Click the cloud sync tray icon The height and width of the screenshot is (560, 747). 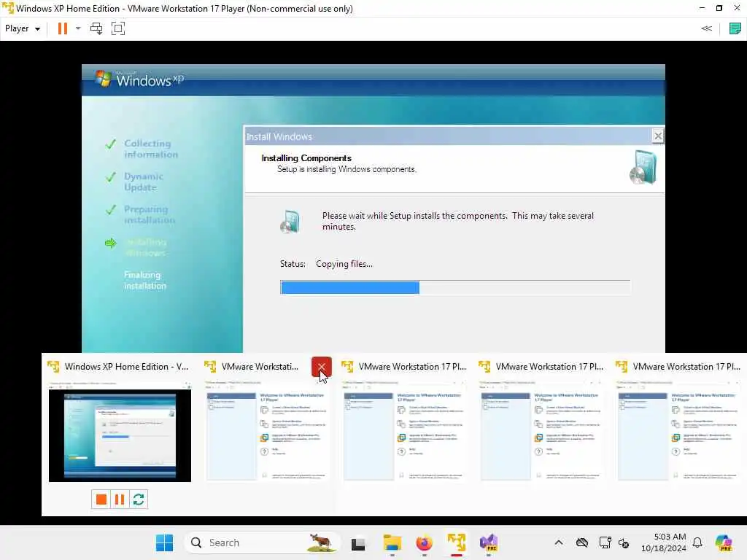(581, 542)
